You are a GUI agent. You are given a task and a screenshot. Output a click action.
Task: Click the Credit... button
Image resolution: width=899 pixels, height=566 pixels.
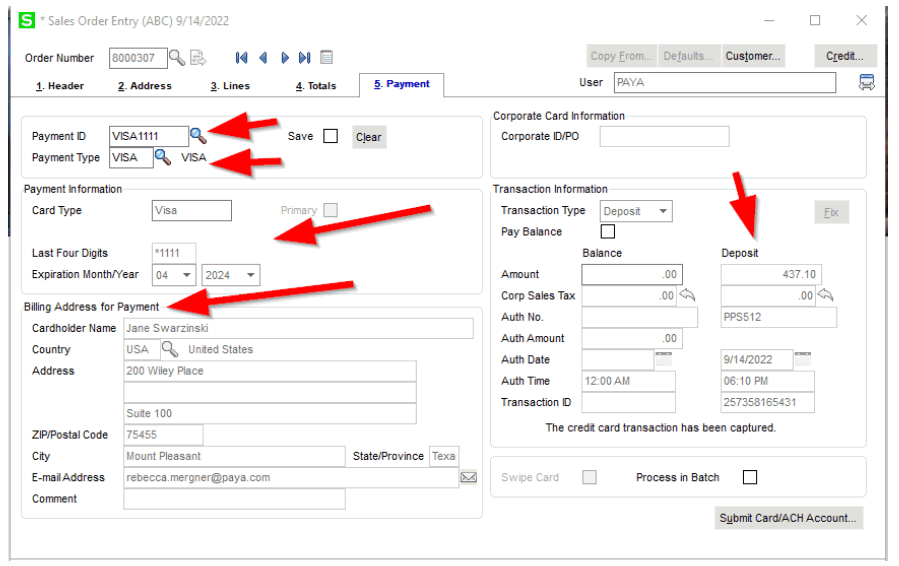(x=845, y=56)
